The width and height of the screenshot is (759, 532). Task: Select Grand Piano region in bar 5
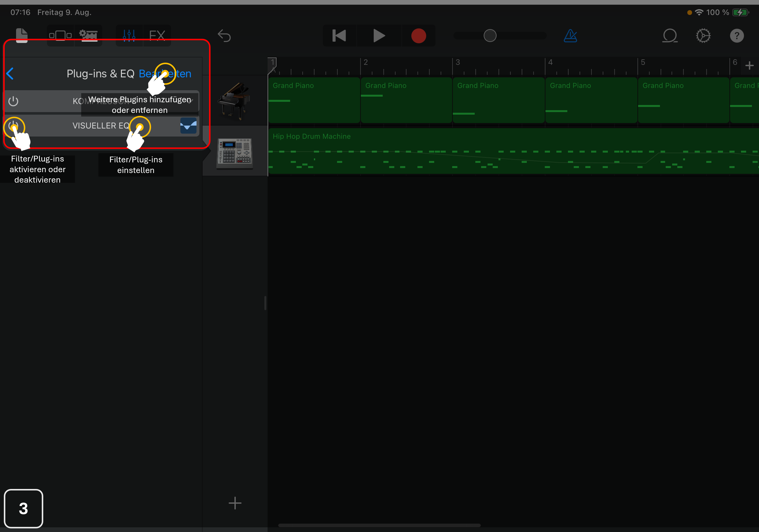[x=683, y=100]
